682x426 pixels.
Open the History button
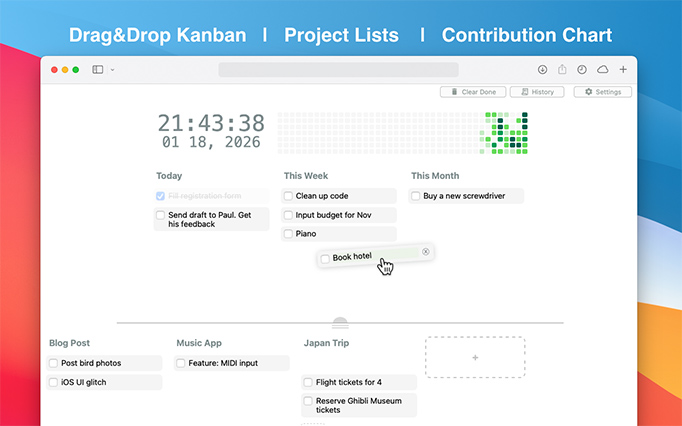pyautogui.click(x=537, y=92)
